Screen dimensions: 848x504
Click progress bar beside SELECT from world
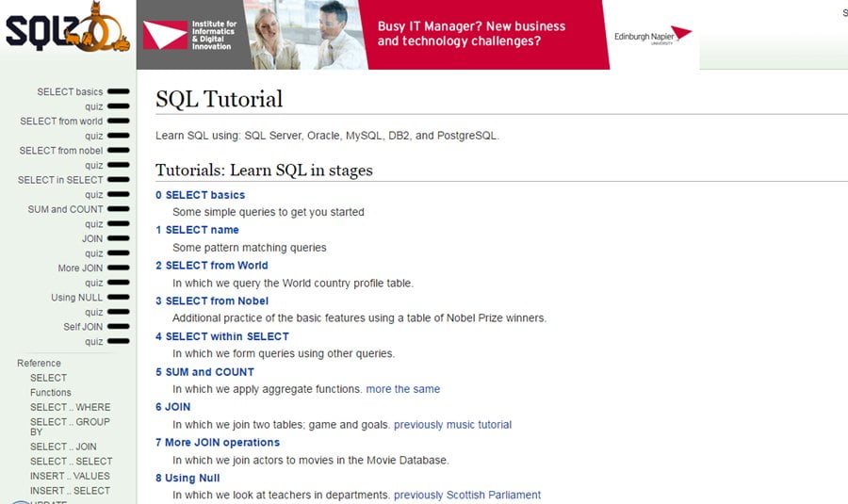119,122
